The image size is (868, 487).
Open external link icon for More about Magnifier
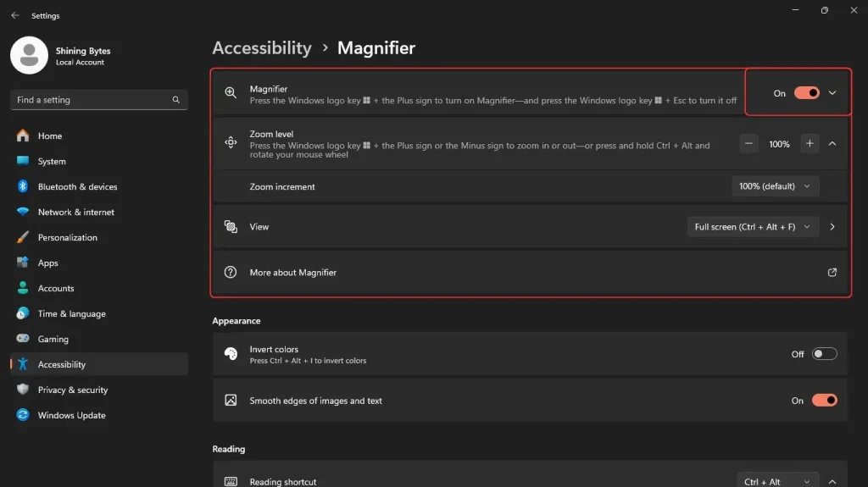(x=832, y=273)
